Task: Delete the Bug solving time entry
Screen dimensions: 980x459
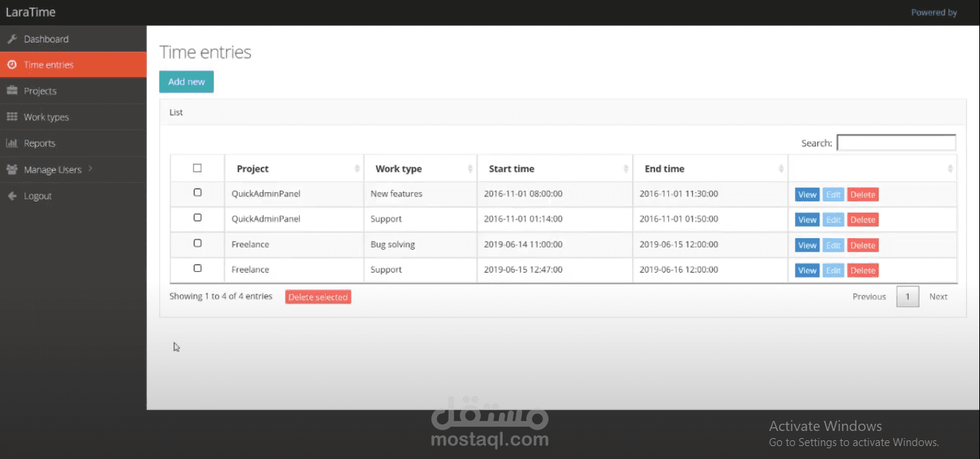Action: click(x=863, y=245)
